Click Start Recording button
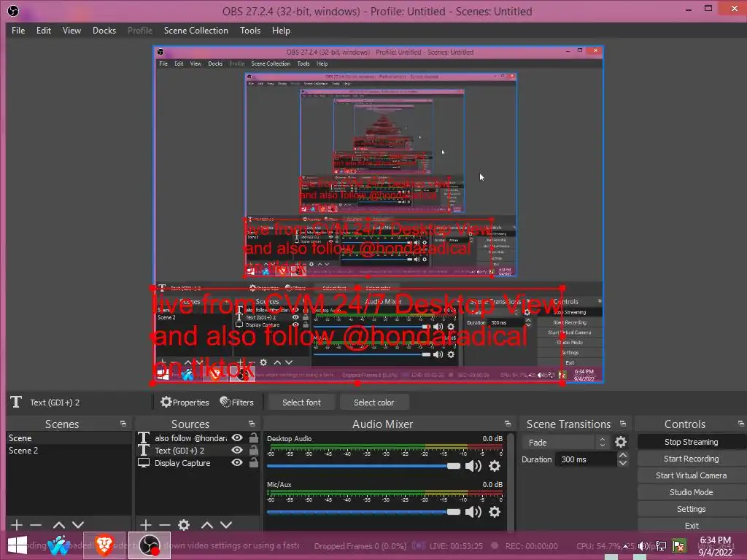 pos(691,459)
